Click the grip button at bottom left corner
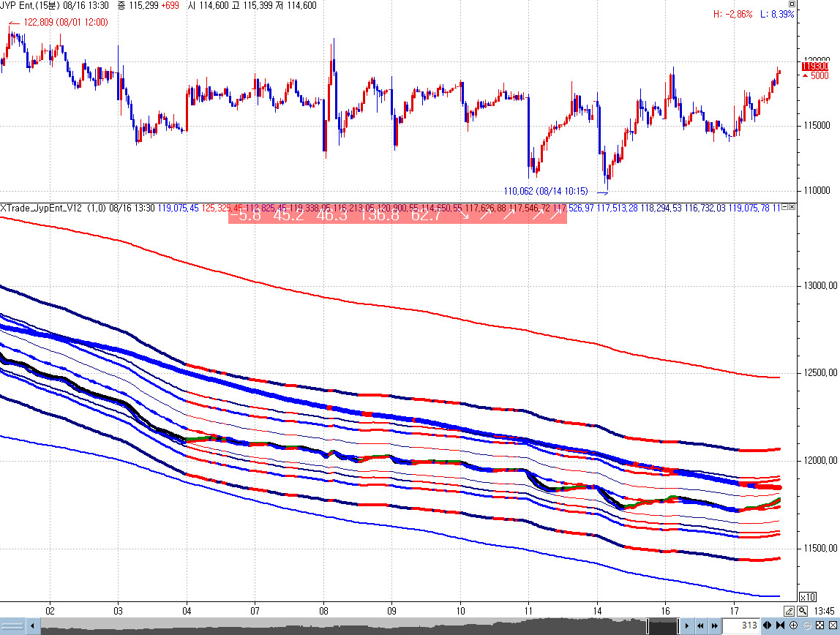The width and height of the screenshot is (840, 635). coord(13,626)
